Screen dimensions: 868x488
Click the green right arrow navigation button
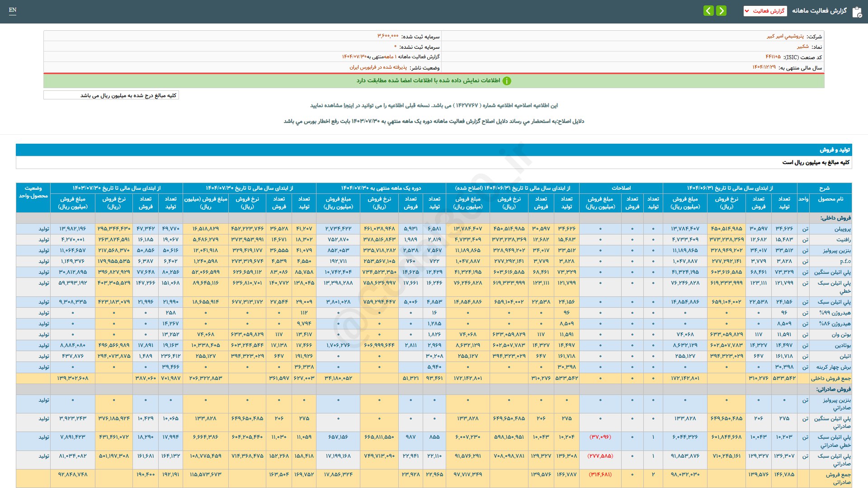tap(722, 11)
